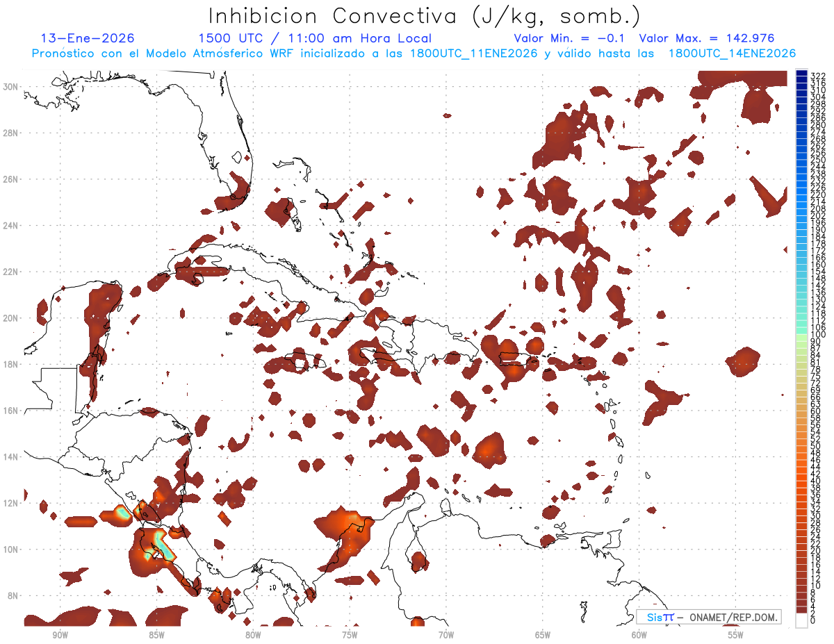Click the darkest blue swatch beside 322

tap(801, 73)
